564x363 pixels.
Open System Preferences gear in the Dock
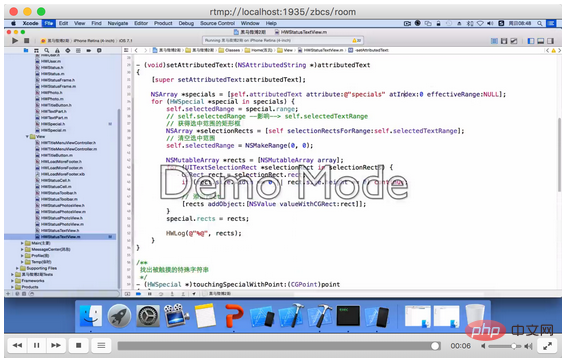tap(148, 316)
